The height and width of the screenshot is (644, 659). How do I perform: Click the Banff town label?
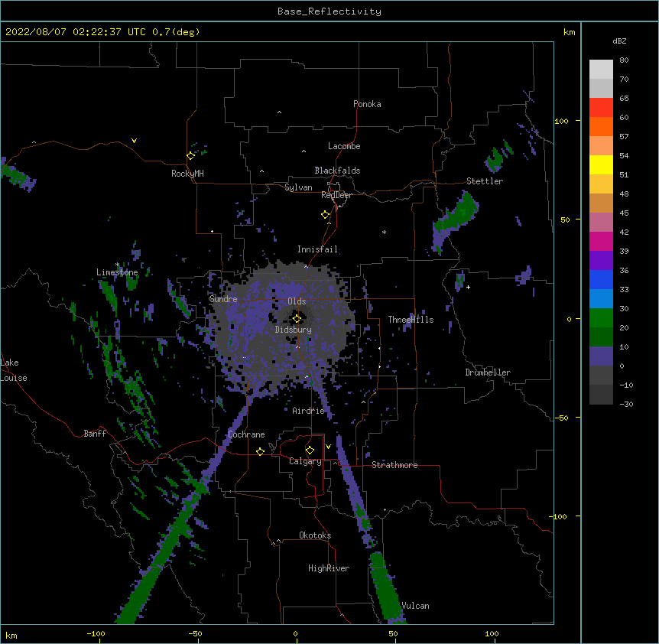tap(95, 434)
